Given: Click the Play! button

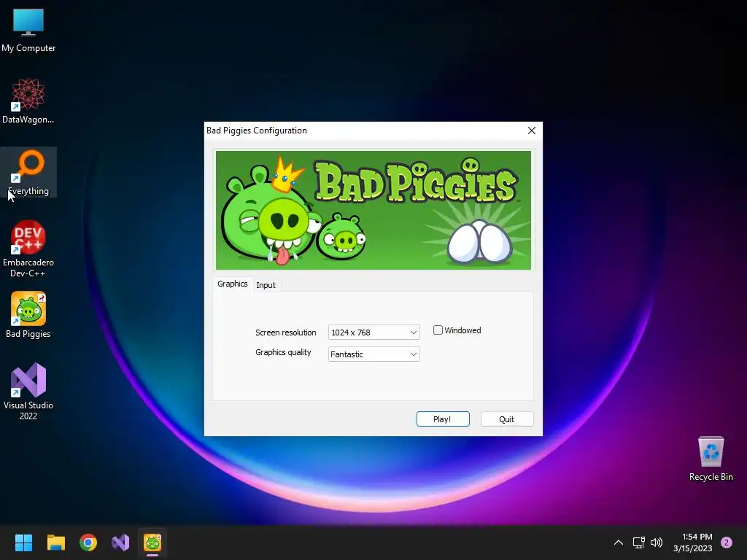Looking at the screenshot, I should point(443,419).
